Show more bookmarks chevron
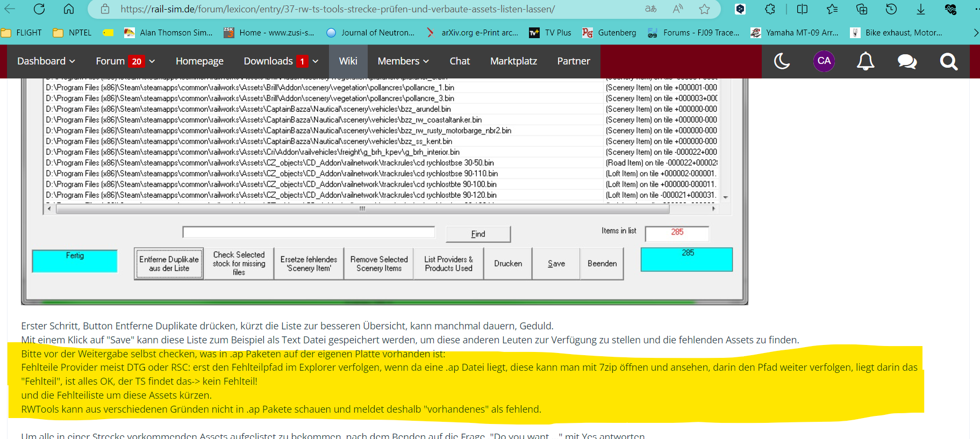 pyautogui.click(x=976, y=33)
